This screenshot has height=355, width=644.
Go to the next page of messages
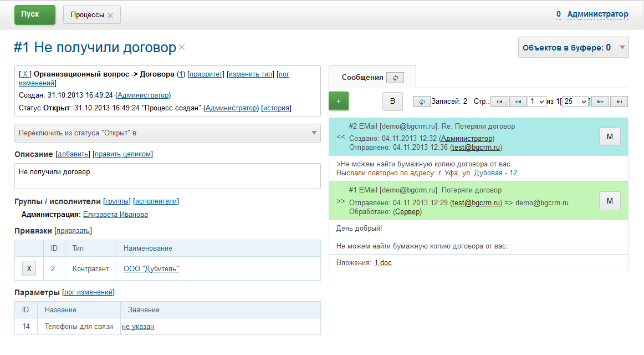pos(600,101)
